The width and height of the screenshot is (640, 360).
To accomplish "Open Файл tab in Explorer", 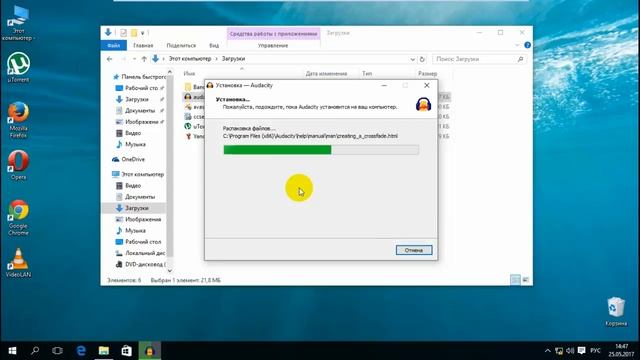I will 113,45.
